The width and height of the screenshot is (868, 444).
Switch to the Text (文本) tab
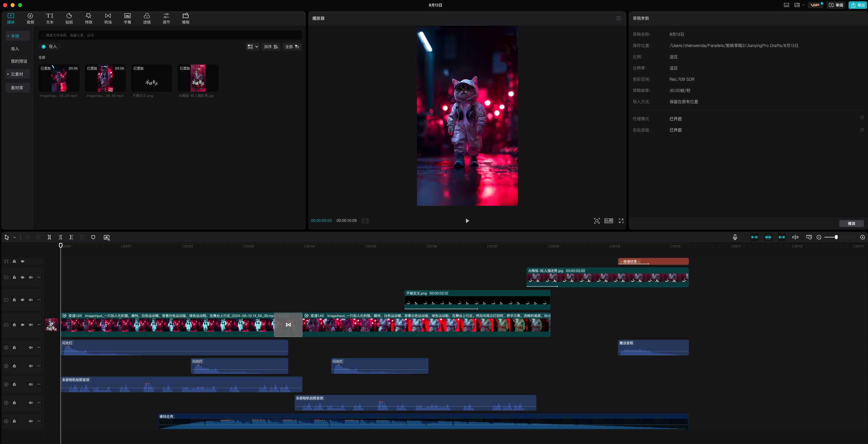[x=50, y=18]
